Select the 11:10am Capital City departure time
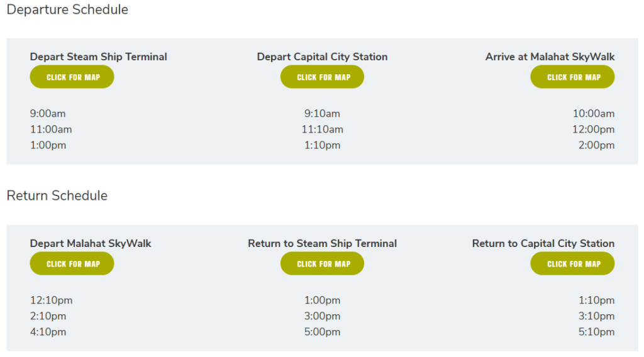 click(x=323, y=129)
